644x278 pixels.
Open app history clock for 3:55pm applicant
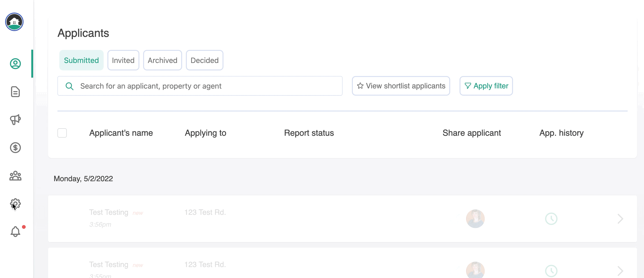pos(551,271)
